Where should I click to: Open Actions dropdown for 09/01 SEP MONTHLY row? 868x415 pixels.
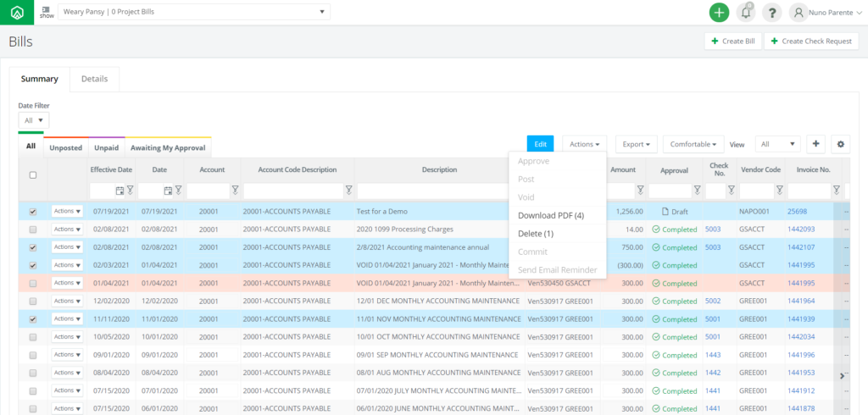click(x=67, y=355)
